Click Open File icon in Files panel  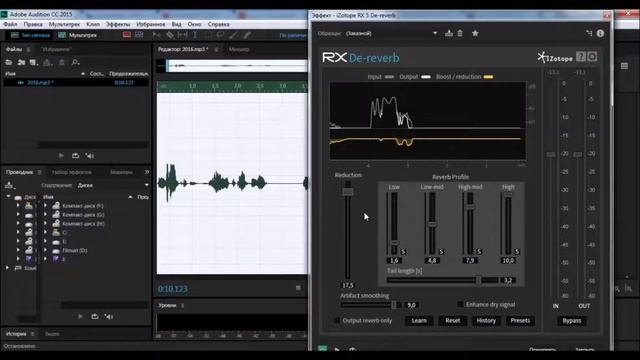[9, 62]
